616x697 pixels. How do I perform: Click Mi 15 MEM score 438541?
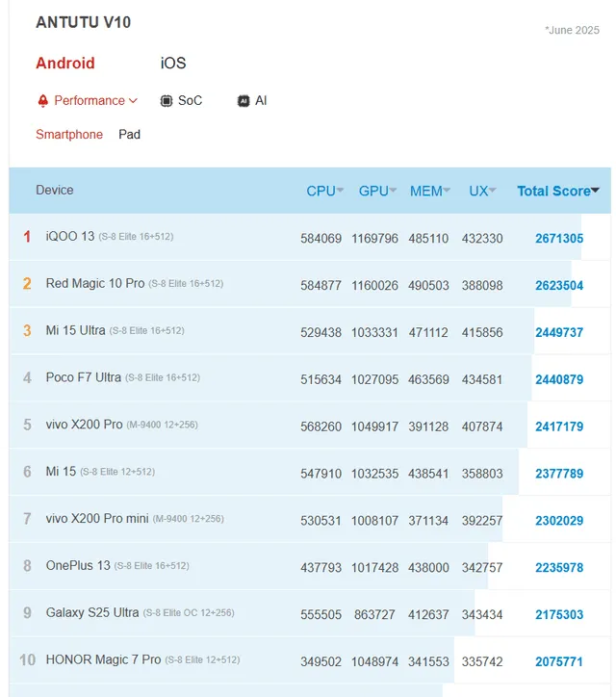428,474
